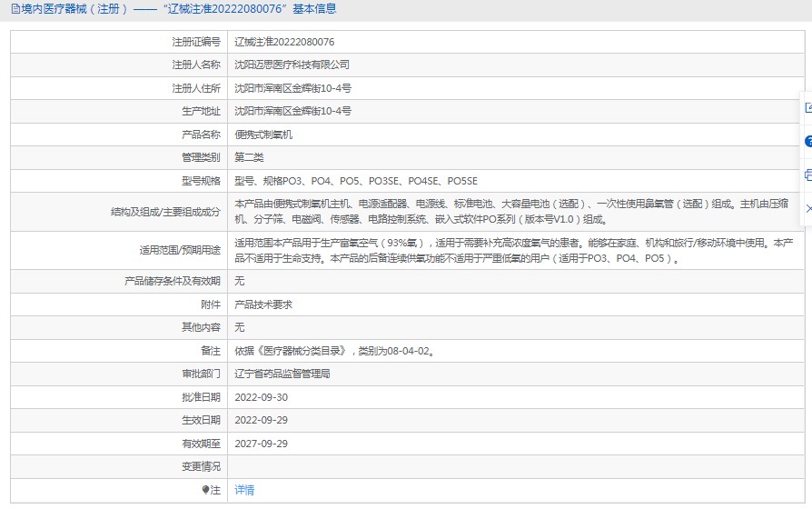The width and height of the screenshot is (812, 509).
Task: Click the 管理类别 row label
Action: pyautogui.click(x=201, y=157)
